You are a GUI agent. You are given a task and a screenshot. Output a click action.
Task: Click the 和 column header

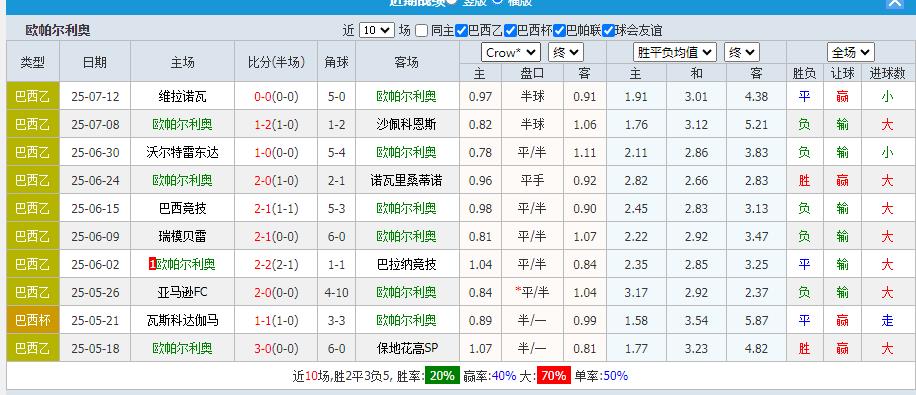coord(696,73)
